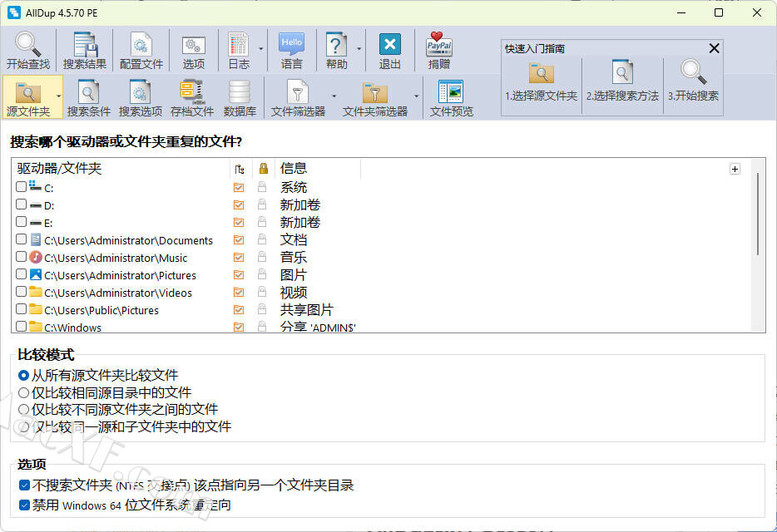The width and height of the screenshot is (777, 532).
Task: Open 文件预览 icon
Action: tap(452, 97)
